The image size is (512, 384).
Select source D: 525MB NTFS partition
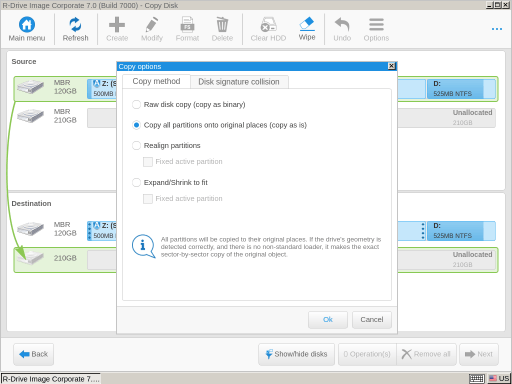coord(461,89)
